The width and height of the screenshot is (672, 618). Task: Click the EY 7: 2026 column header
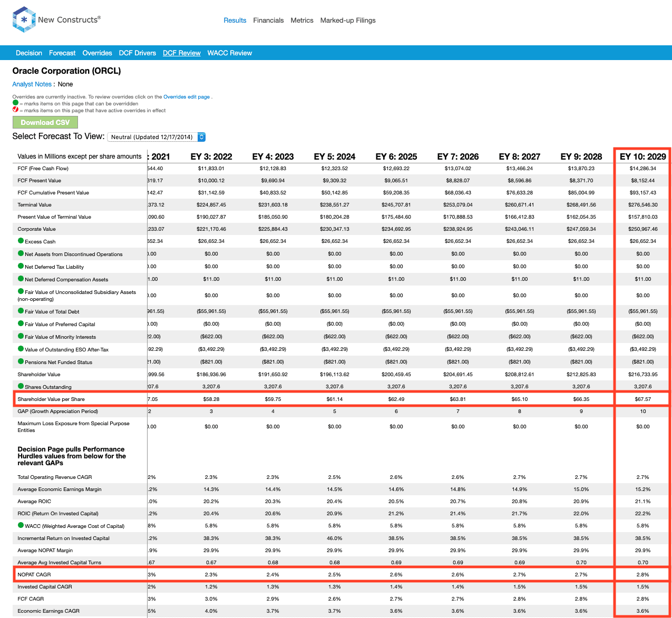click(458, 156)
